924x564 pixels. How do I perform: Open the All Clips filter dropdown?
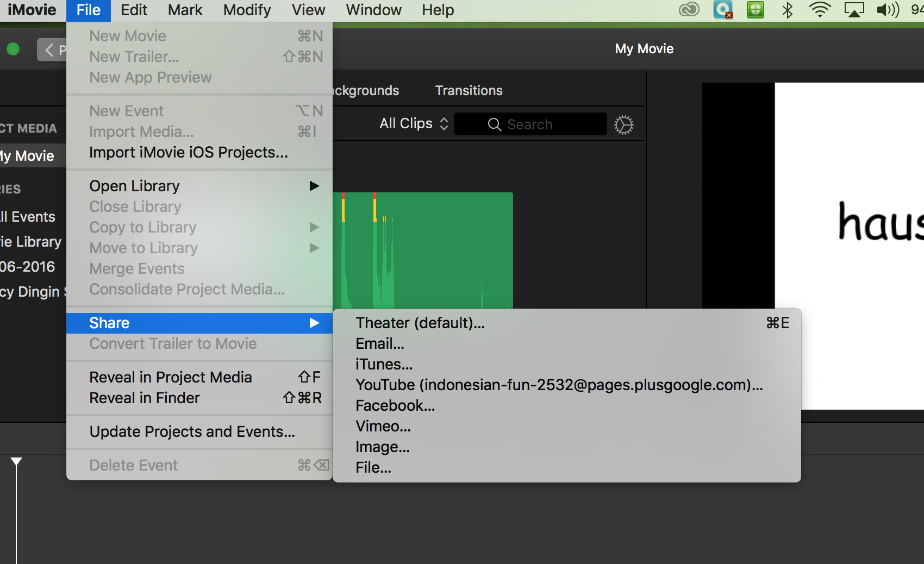tap(414, 124)
